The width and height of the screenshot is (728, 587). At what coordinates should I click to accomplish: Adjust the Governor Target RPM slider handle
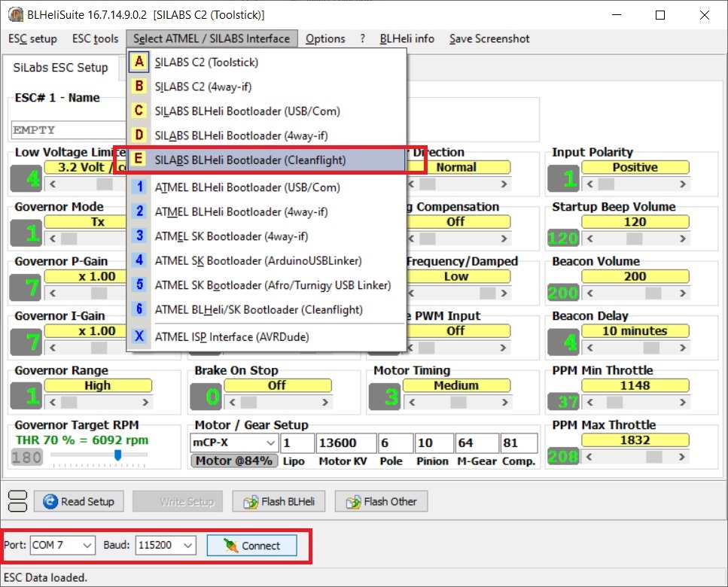point(118,455)
